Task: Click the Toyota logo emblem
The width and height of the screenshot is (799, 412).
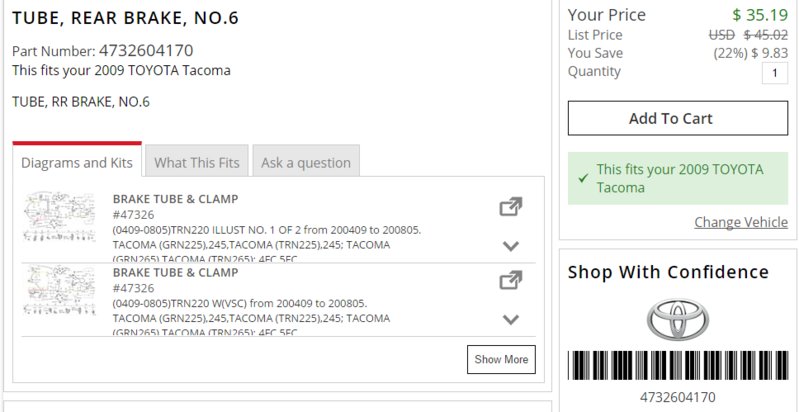Action: (x=678, y=319)
